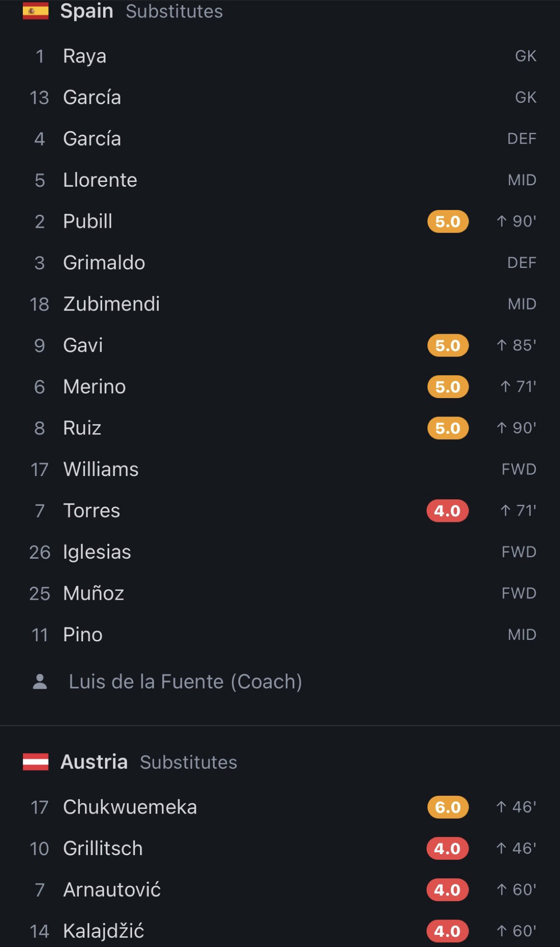Tap Chukwuemeka's 6.0 rating badge
This screenshot has height=947, width=560.
tap(448, 807)
